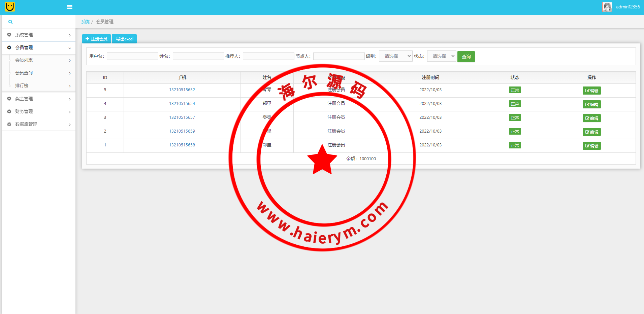Image resolution: width=644 pixels, height=314 pixels.
Task: Toggle the hamburger sidebar menu icon
Action: (69, 7)
